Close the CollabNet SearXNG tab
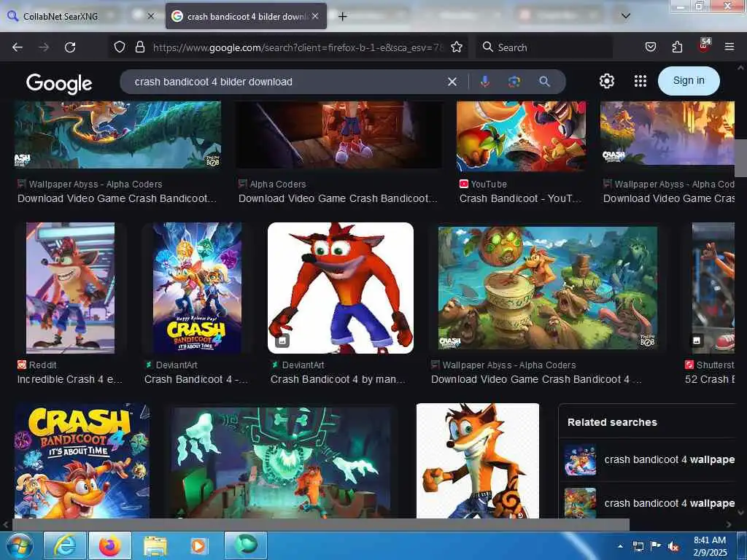The height and width of the screenshot is (560, 747). pos(150,16)
